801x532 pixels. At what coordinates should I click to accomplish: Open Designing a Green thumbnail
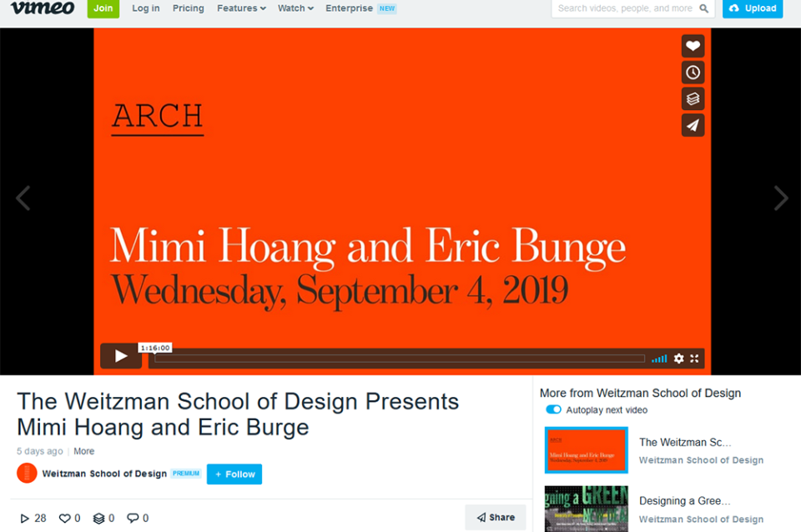pos(586,509)
